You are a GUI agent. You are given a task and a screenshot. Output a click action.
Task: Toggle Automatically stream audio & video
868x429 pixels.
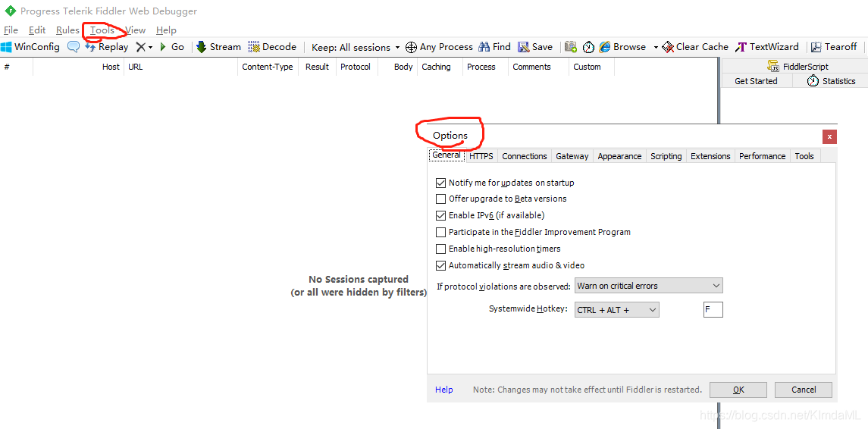[440, 266]
